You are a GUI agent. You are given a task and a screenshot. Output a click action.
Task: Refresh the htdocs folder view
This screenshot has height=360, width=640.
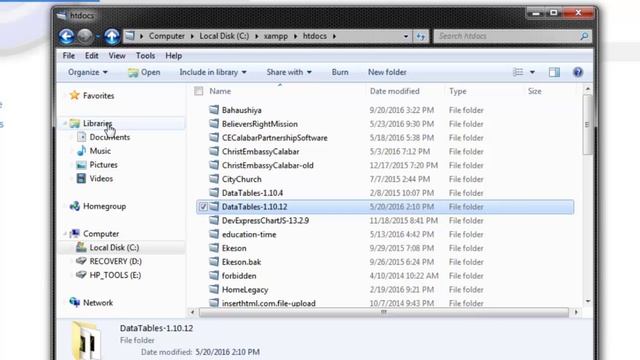tap(421, 36)
